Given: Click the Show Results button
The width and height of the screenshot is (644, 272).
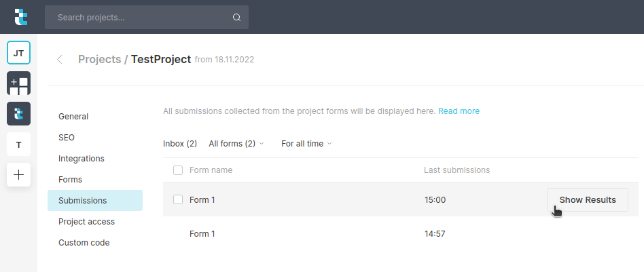Looking at the screenshot, I should [x=587, y=200].
